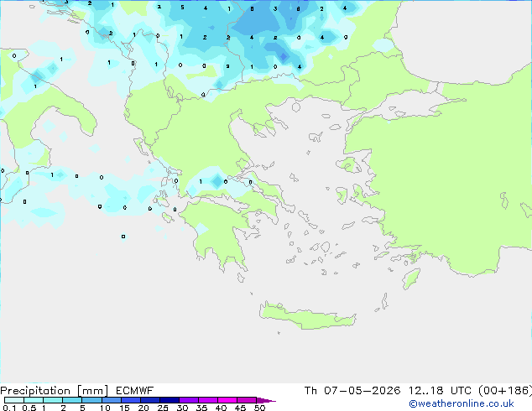Click the 'Th 07-05-2026' date text
The width and height of the screenshot is (532, 411).
coord(352,391)
